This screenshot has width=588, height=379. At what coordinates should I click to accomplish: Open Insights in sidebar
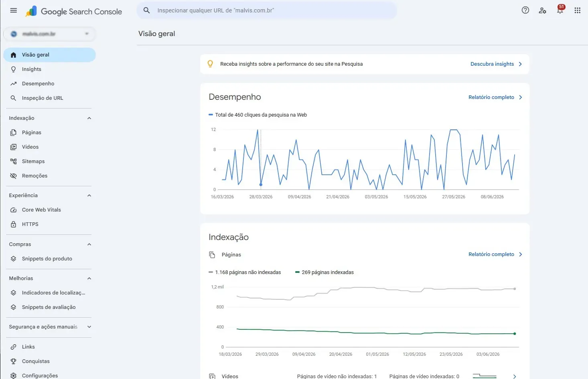[49, 69]
